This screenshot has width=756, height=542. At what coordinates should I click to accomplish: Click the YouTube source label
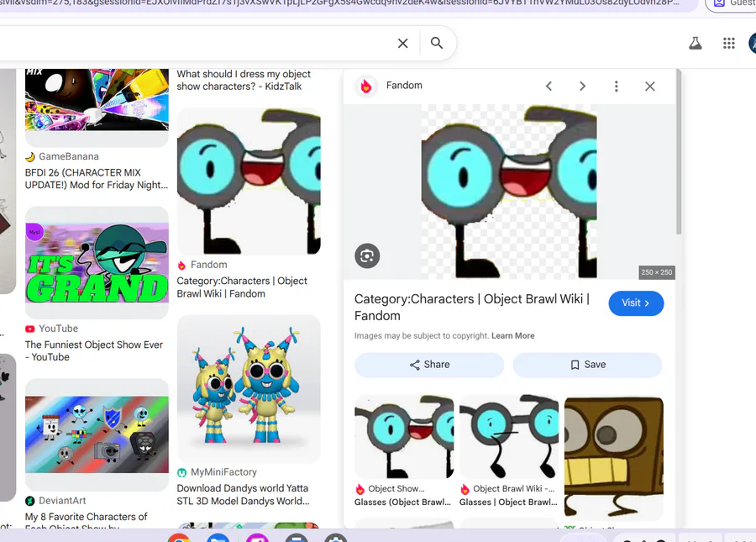click(x=58, y=329)
